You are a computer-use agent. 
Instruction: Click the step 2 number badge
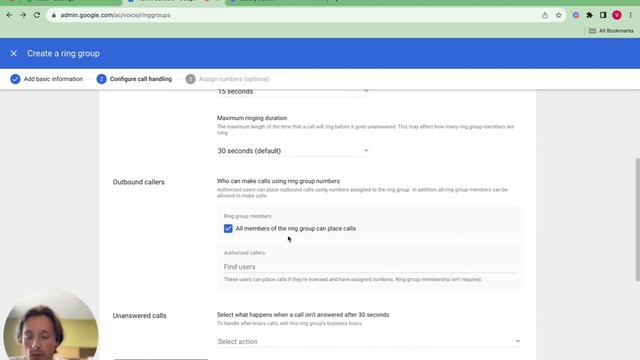(101, 79)
